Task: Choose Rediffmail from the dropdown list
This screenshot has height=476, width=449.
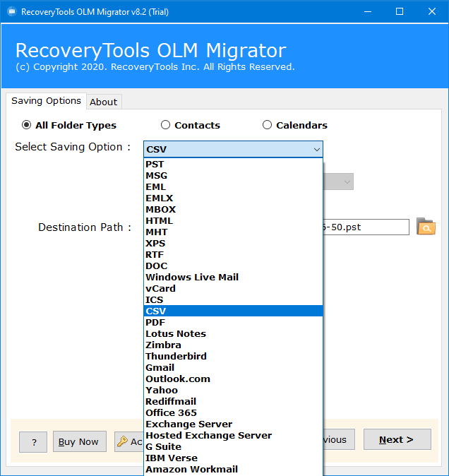Action: click(233, 401)
